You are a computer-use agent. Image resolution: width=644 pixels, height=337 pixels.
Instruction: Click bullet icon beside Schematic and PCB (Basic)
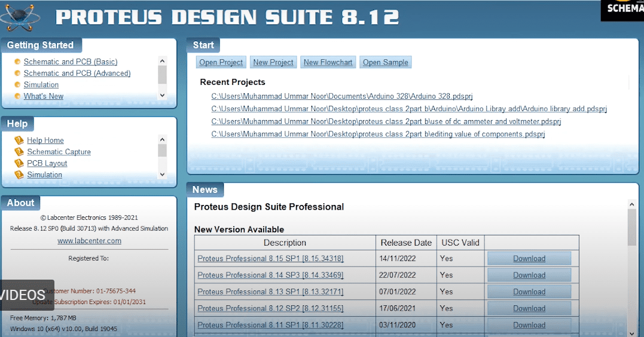click(17, 62)
